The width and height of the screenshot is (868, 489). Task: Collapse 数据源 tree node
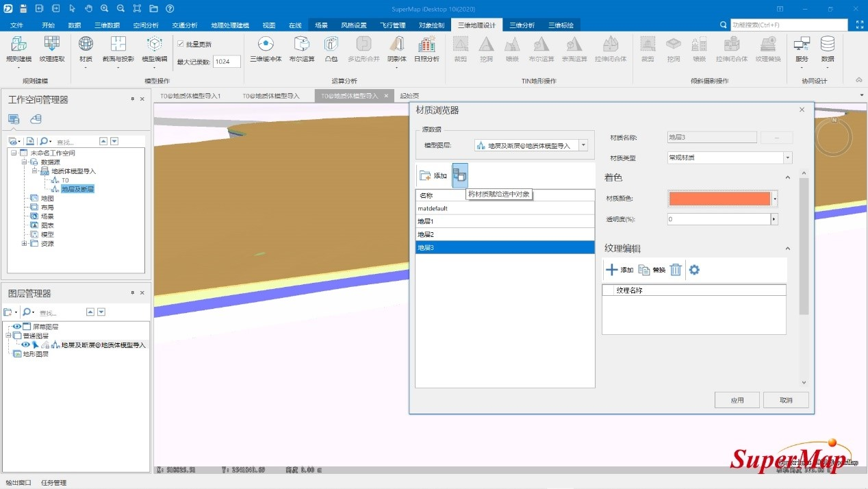[x=23, y=162]
